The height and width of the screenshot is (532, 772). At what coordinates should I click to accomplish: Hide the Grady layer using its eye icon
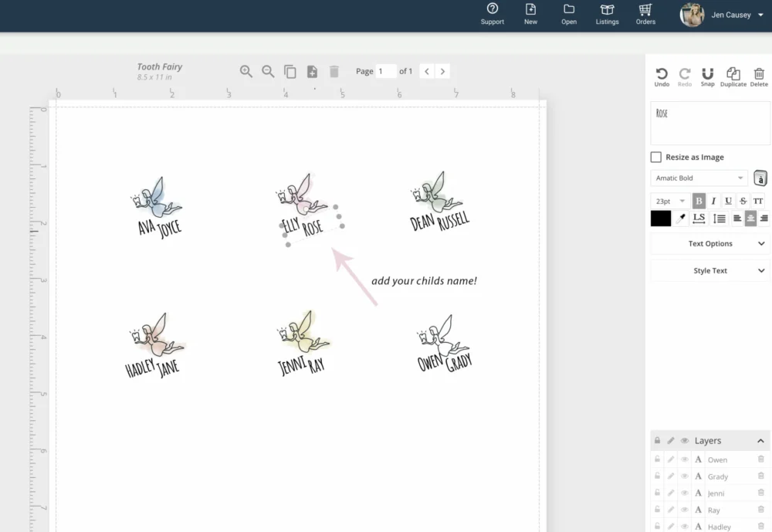(684, 476)
